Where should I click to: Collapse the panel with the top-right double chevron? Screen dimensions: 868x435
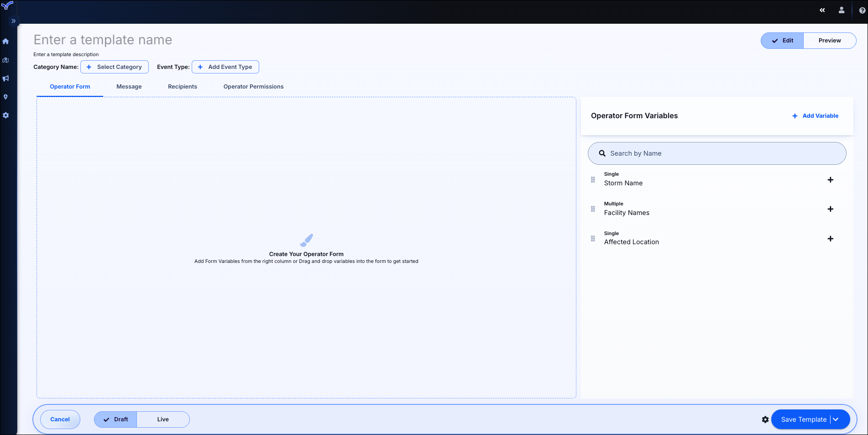point(822,10)
